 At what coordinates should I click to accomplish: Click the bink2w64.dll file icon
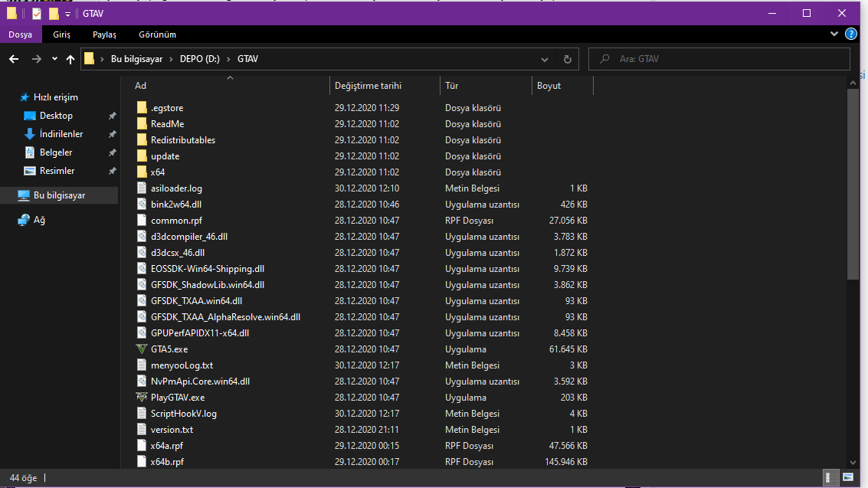click(x=142, y=204)
